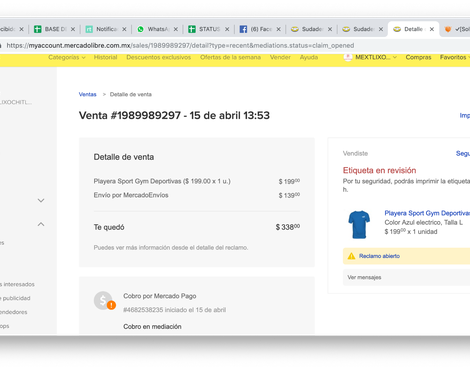Close the Detalle browser tab

[x=432, y=29]
